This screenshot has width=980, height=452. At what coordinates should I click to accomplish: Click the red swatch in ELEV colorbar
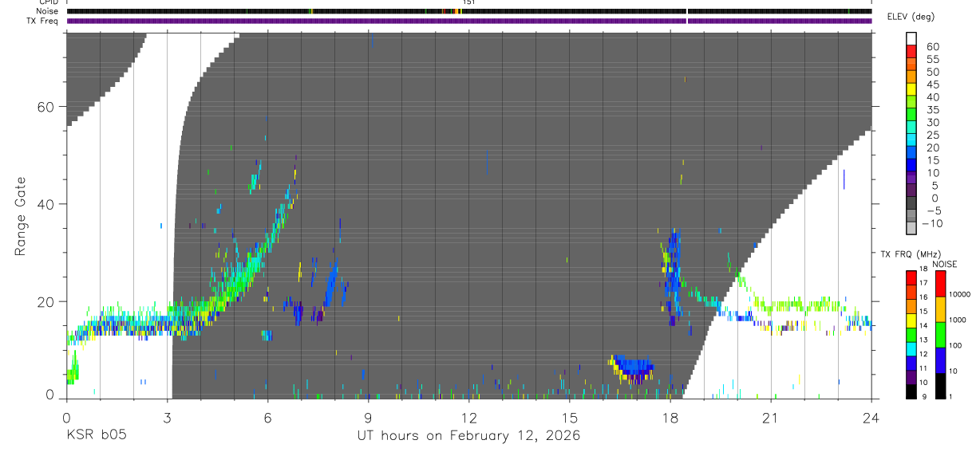click(x=911, y=52)
